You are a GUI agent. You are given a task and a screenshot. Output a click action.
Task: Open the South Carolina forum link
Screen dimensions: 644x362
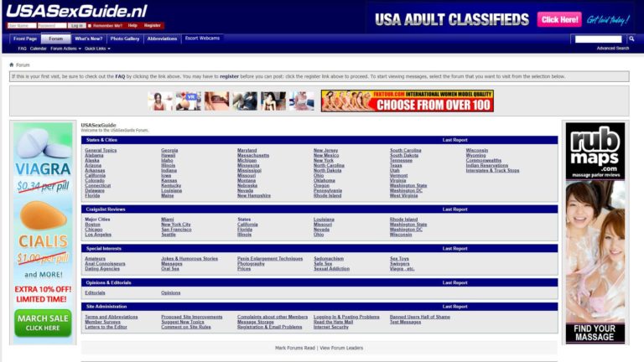tap(405, 150)
